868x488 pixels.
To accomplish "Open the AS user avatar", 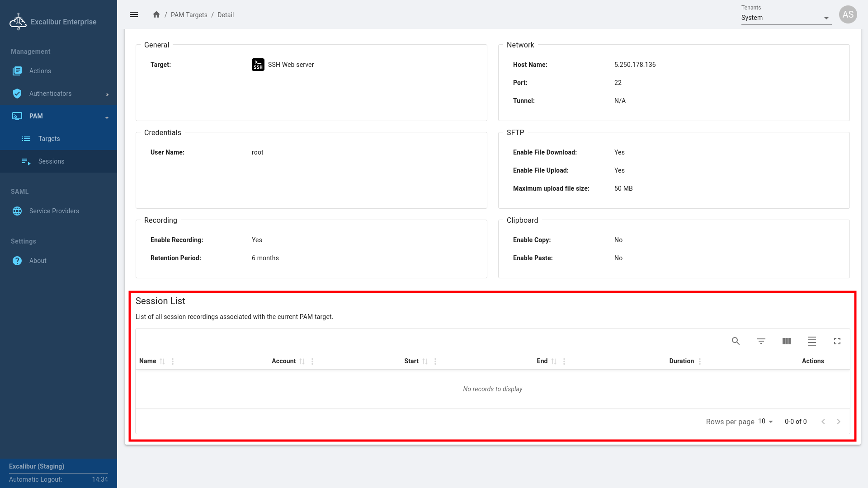I will [x=848, y=14].
